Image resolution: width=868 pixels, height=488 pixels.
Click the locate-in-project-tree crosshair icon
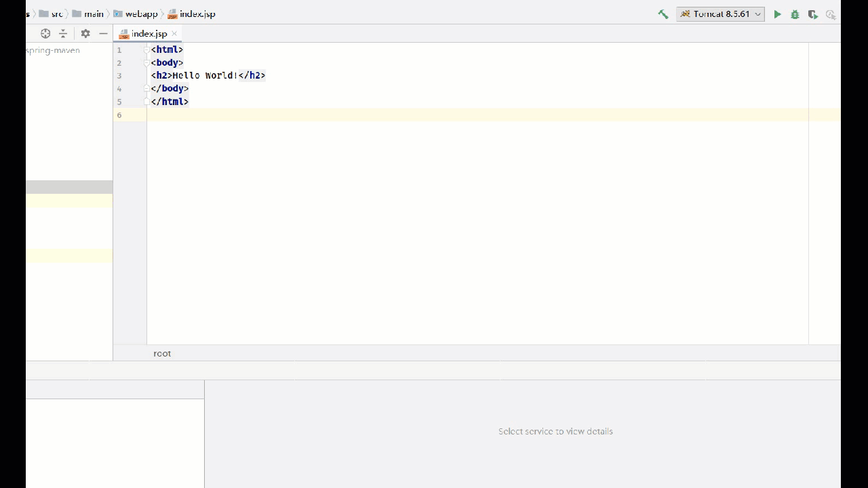[45, 33]
